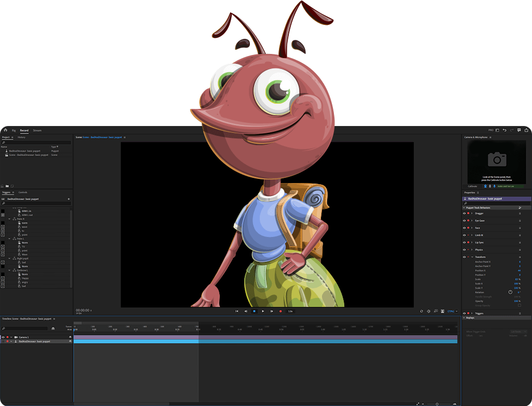This screenshot has height=406, width=532.
Task: Expand the Dragger behavior properties
Action: click(471, 214)
